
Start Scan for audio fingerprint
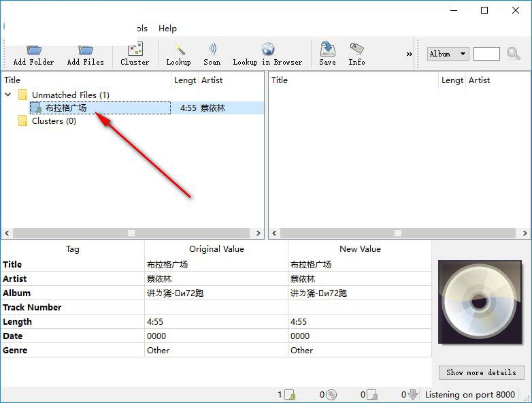tap(212, 54)
